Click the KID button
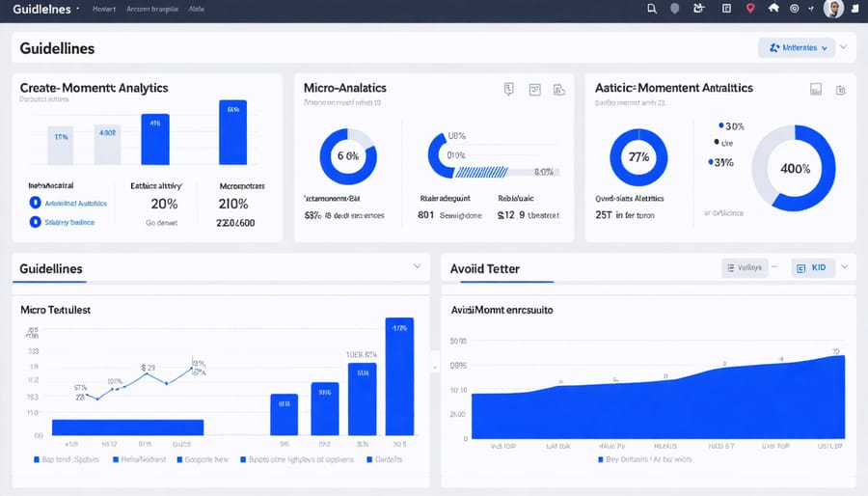 [x=813, y=268]
